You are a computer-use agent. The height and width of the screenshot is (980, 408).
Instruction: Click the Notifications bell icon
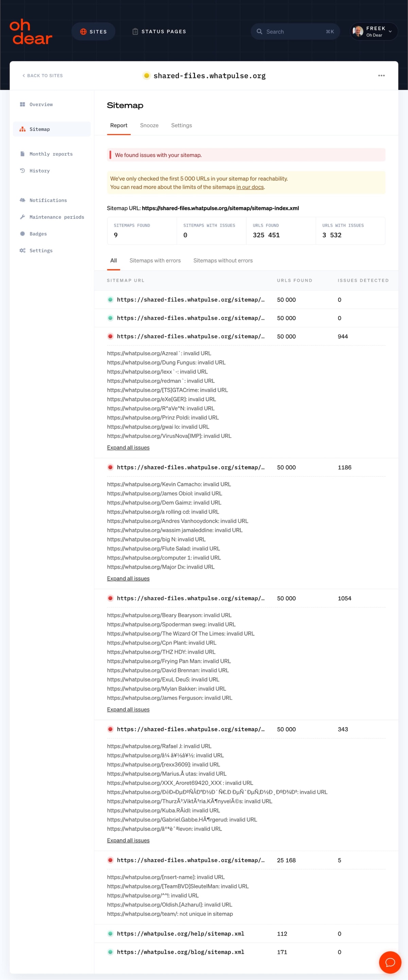[x=22, y=200]
